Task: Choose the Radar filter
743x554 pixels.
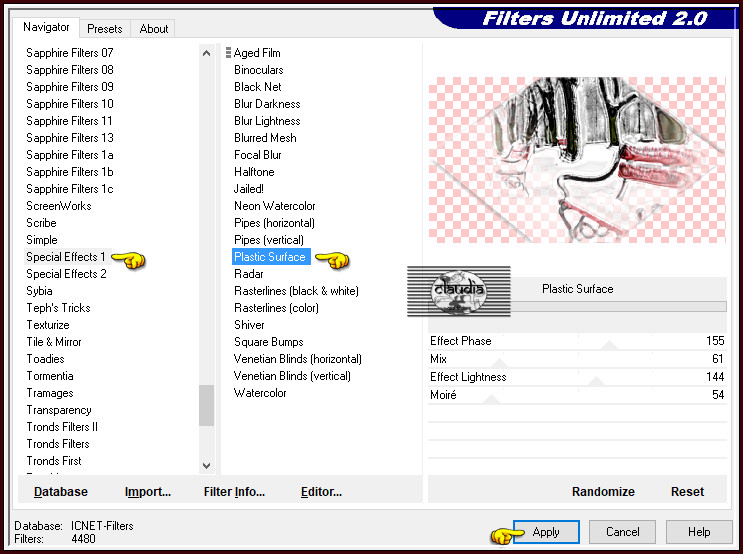Action: (249, 274)
